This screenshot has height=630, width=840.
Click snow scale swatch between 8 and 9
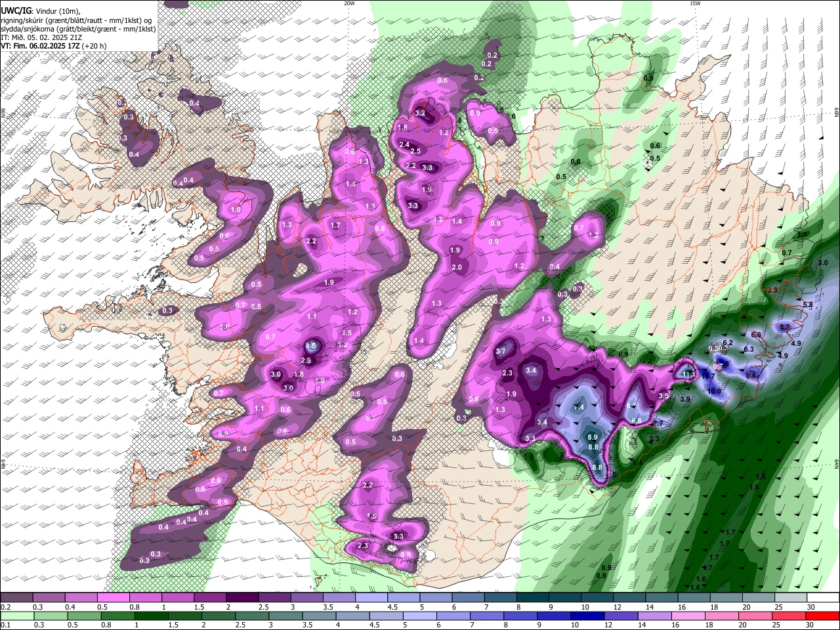click(x=533, y=598)
